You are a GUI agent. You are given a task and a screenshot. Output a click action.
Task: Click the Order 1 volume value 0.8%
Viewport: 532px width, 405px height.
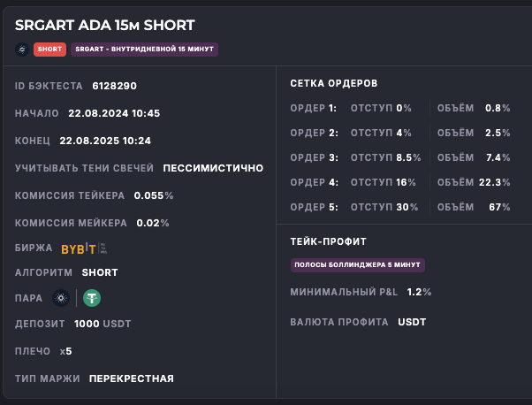click(498, 108)
